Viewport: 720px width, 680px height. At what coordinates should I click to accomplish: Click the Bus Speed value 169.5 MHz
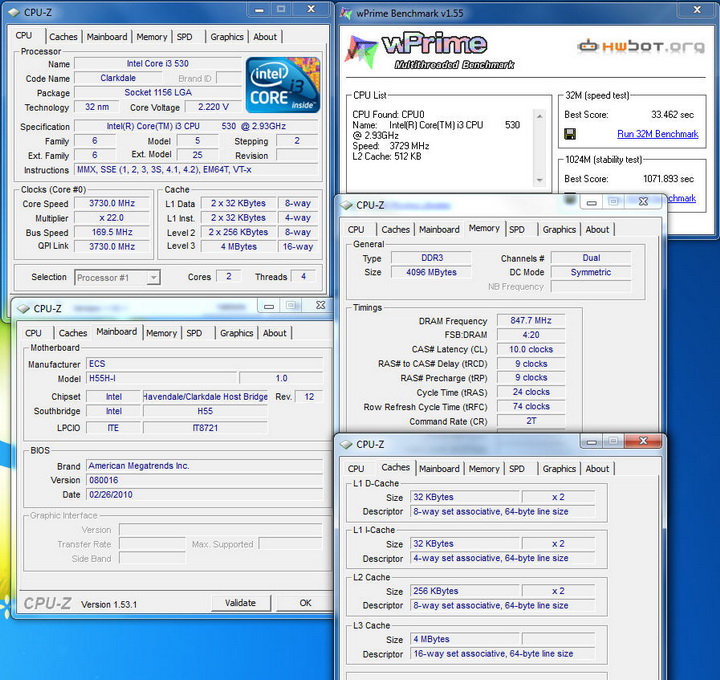coord(112,232)
